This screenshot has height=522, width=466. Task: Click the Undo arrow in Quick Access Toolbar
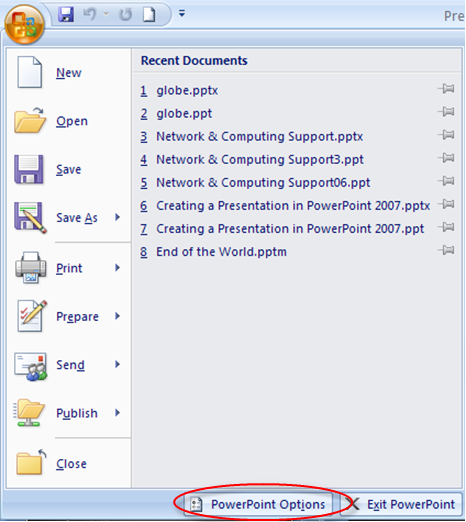click(x=90, y=14)
